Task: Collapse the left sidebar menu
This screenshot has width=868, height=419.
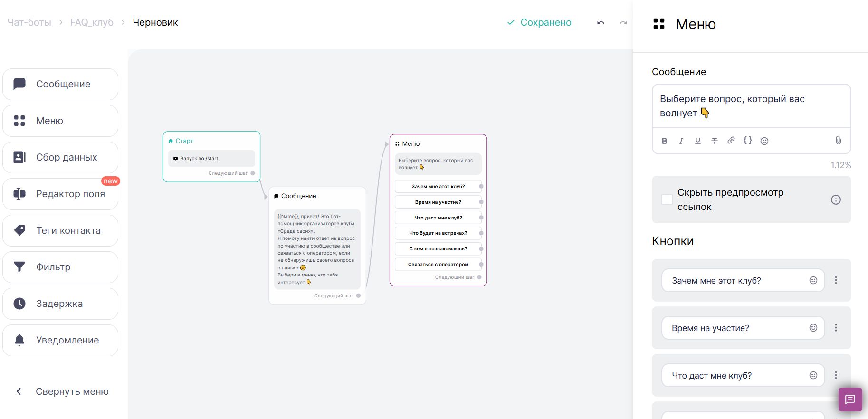Action: click(x=62, y=391)
